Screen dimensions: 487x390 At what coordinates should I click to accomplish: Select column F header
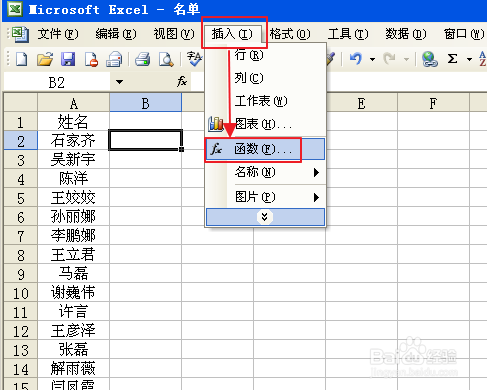pos(433,103)
